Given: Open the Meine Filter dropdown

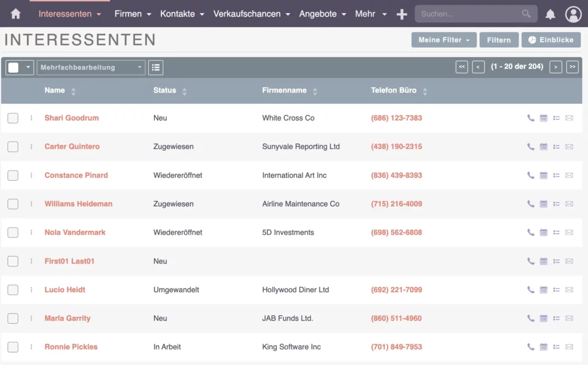Looking at the screenshot, I should tap(444, 40).
